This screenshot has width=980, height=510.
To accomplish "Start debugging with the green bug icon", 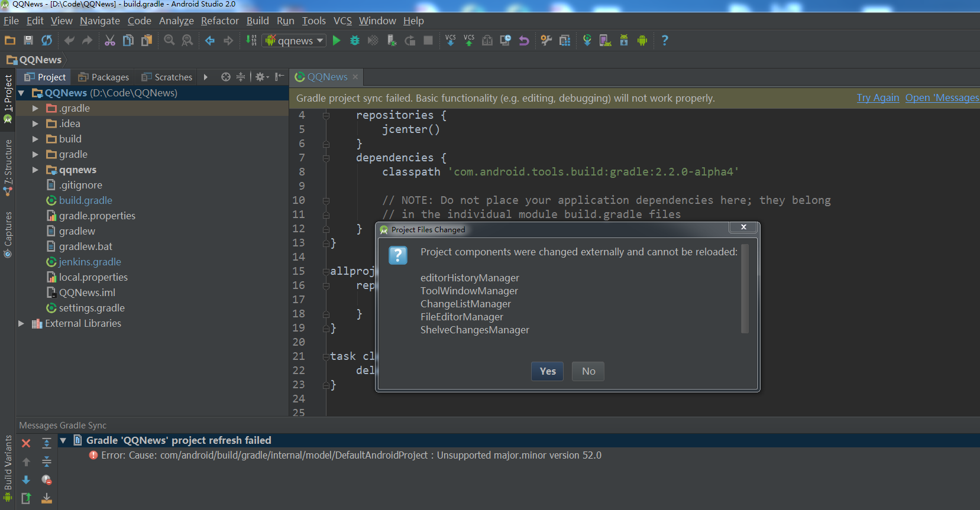I will point(355,40).
